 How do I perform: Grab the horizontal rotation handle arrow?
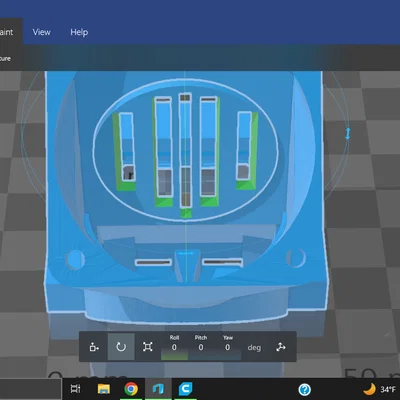tap(185, 254)
